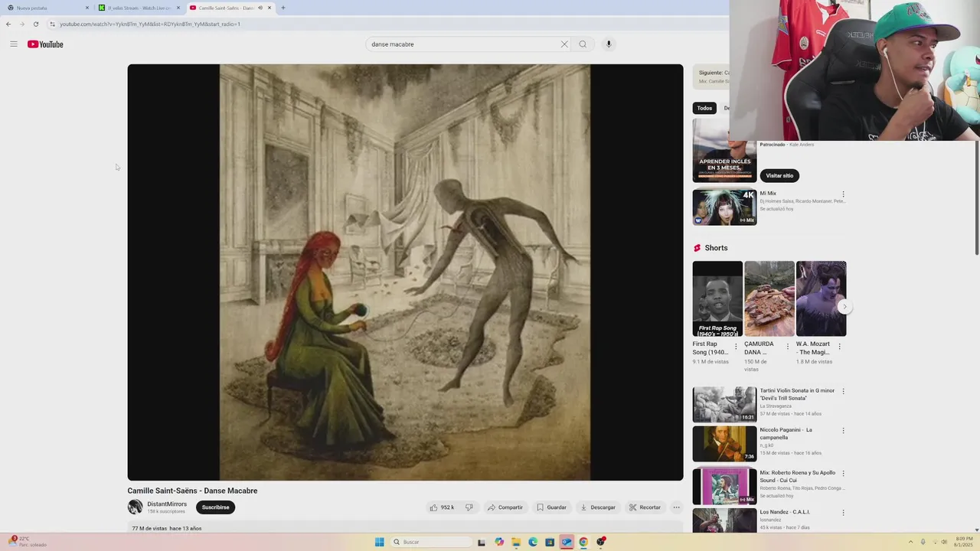
Task: Click the Shorts section heading
Action: pos(716,248)
